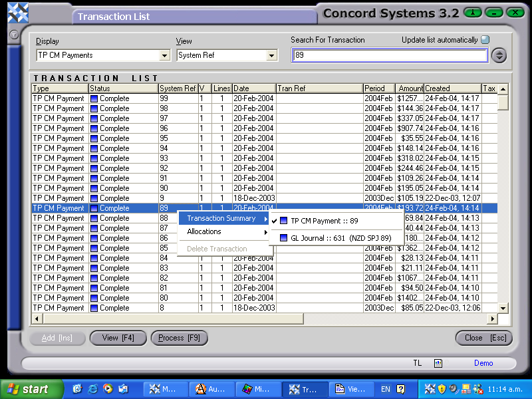Open the sidebar arrow icon on the left edge
Screen dimensions: 532x399
[13, 35]
